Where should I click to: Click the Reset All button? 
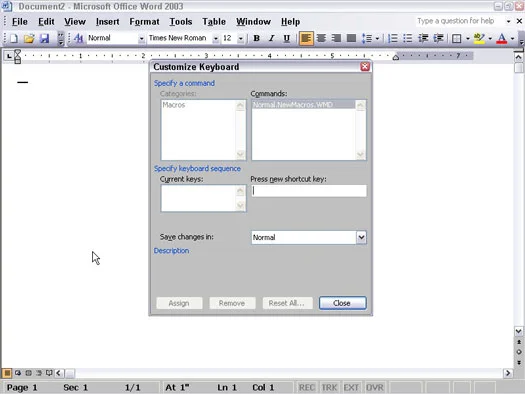pos(287,303)
